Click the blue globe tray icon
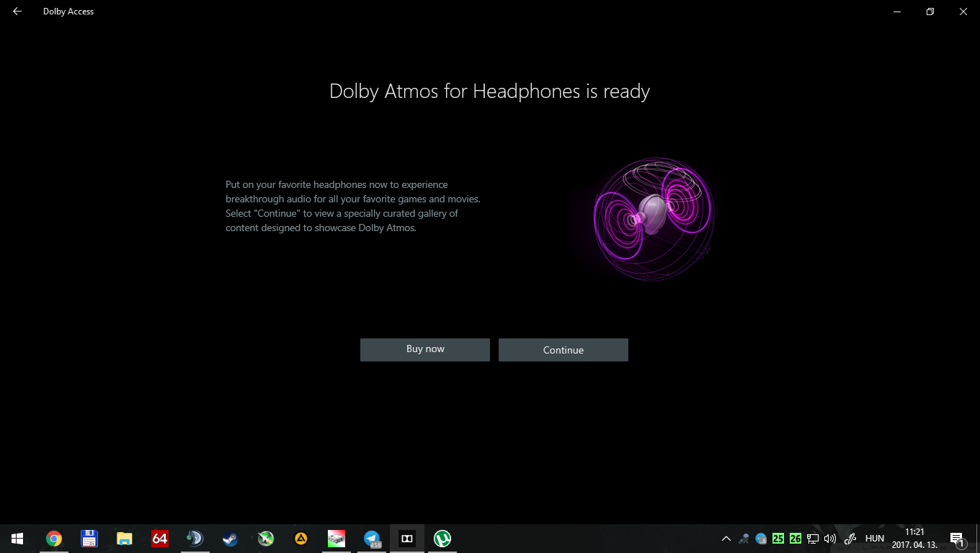This screenshot has width=980, height=553. point(761,539)
